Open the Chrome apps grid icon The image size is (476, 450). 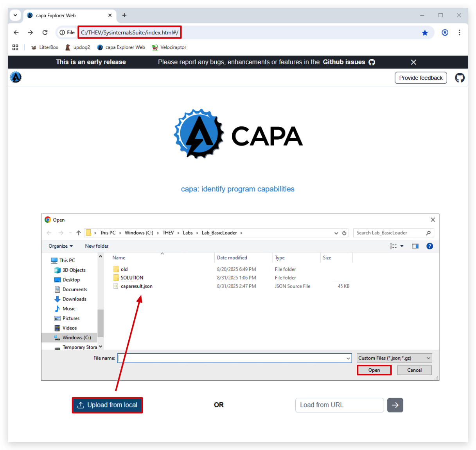pyautogui.click(x=15, y=47)
